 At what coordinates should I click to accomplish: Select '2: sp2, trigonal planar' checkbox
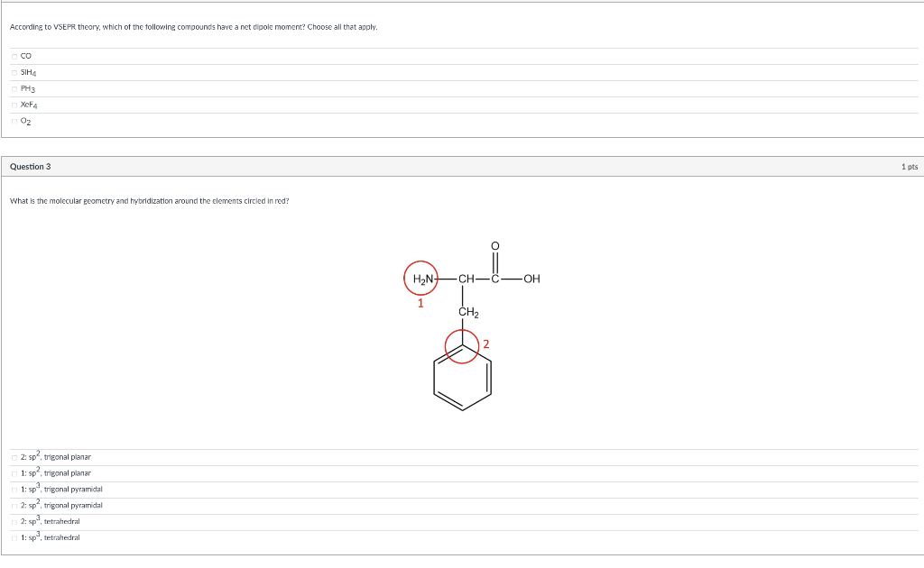click(x=14, y=457)
